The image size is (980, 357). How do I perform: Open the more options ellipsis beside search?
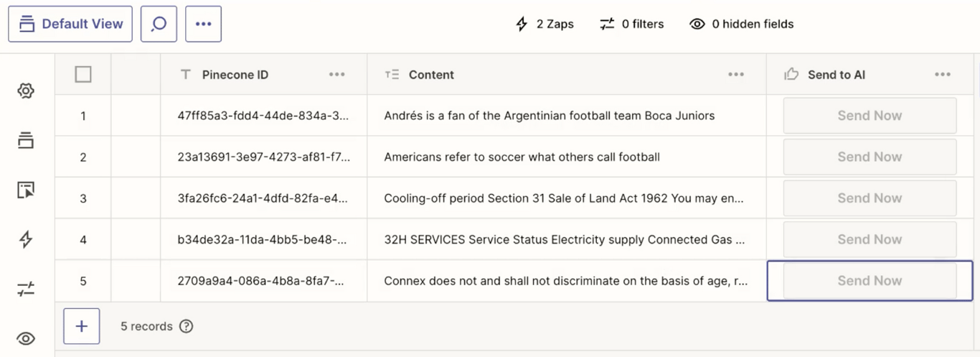point(203,24)
